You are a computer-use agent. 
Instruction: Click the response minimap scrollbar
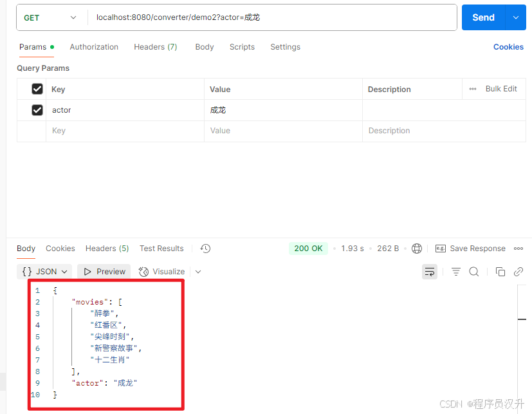522,348
